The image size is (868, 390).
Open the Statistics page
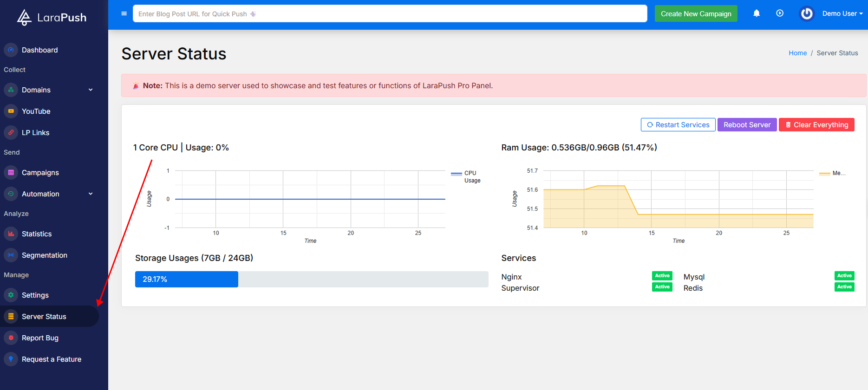pos(49,234)
